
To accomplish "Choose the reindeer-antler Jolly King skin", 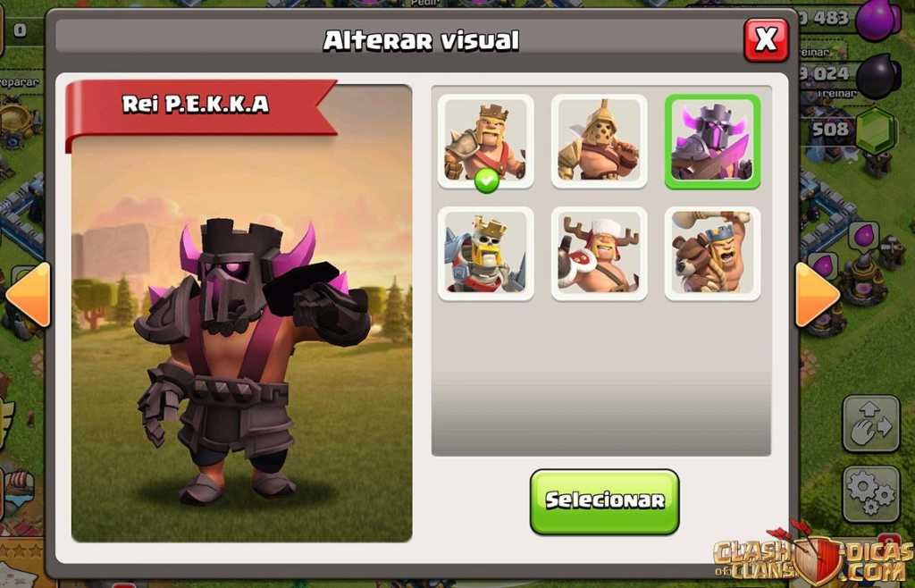I will (x=599, y=254).
